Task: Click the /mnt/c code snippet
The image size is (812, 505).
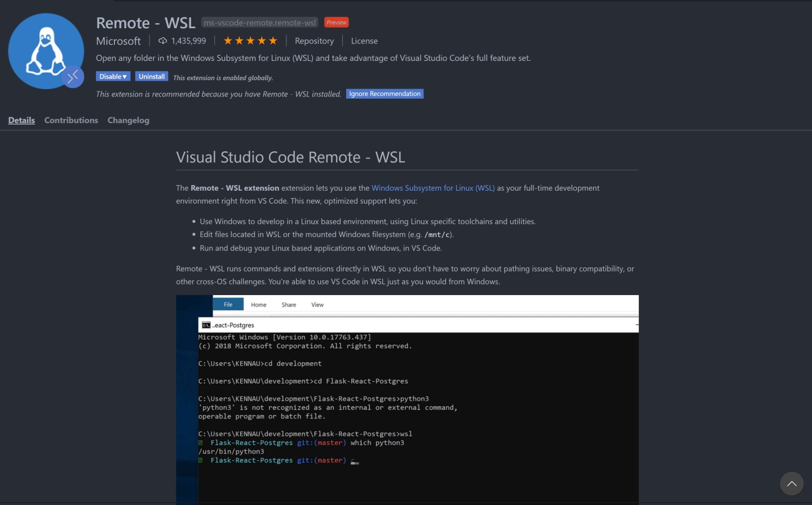Action: point(437,235)
